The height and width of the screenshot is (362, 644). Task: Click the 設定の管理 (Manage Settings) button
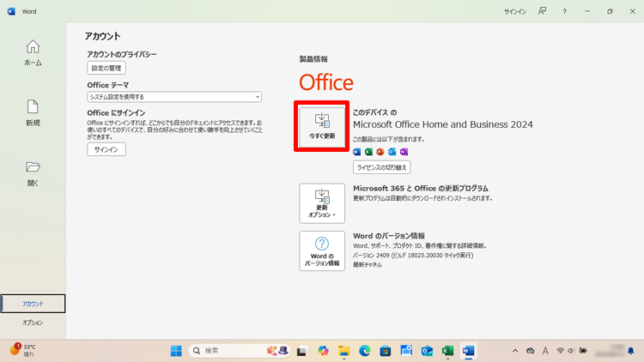pyautogui.click(x=106, y=68)
